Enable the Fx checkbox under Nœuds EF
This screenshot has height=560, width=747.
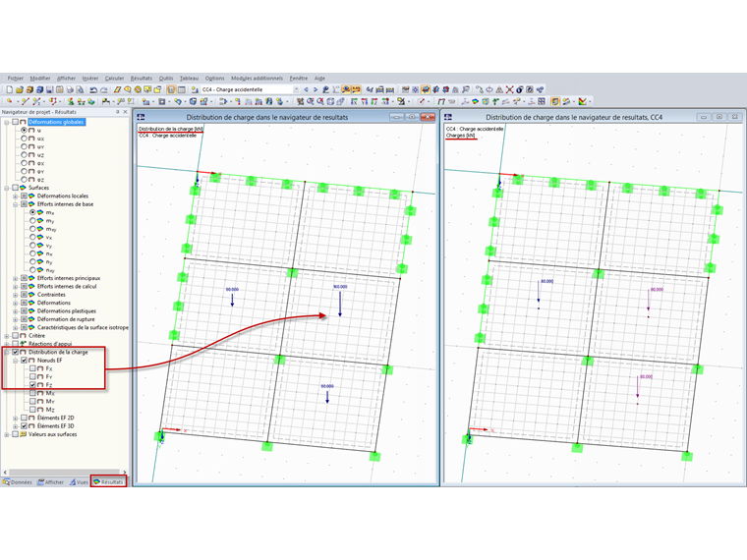point(32,368)
